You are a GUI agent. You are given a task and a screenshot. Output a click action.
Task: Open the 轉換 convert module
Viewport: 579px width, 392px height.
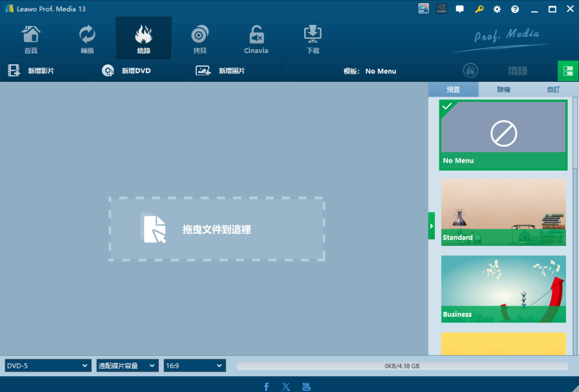(x=87, y=39)
